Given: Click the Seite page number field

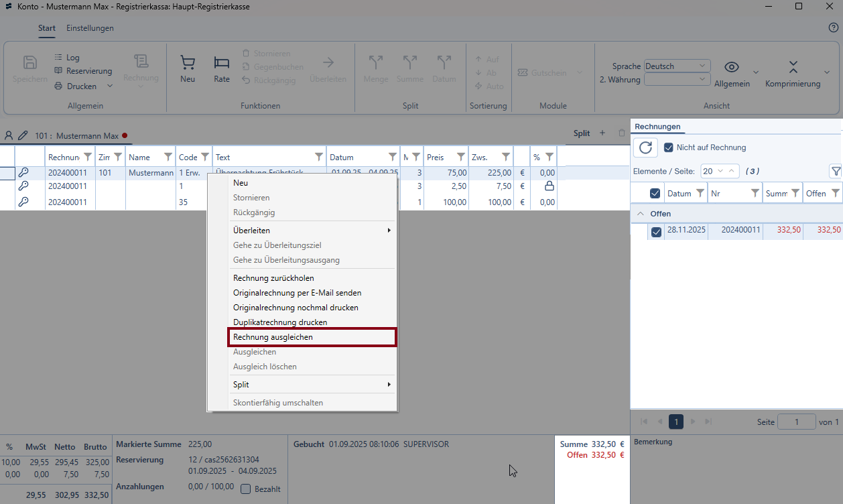Looking at the screenshot, I should [x=796, y=422].
